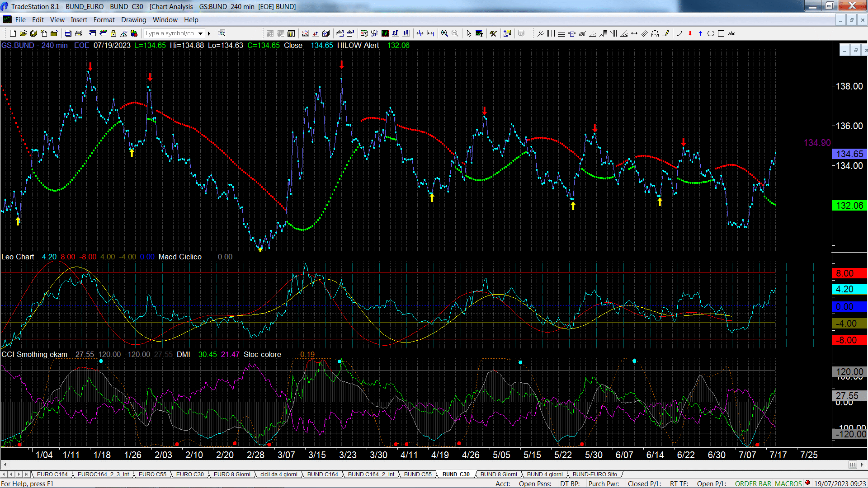
Task: Click the green 132.06 price axis tag
Action: tap(849, 206)
